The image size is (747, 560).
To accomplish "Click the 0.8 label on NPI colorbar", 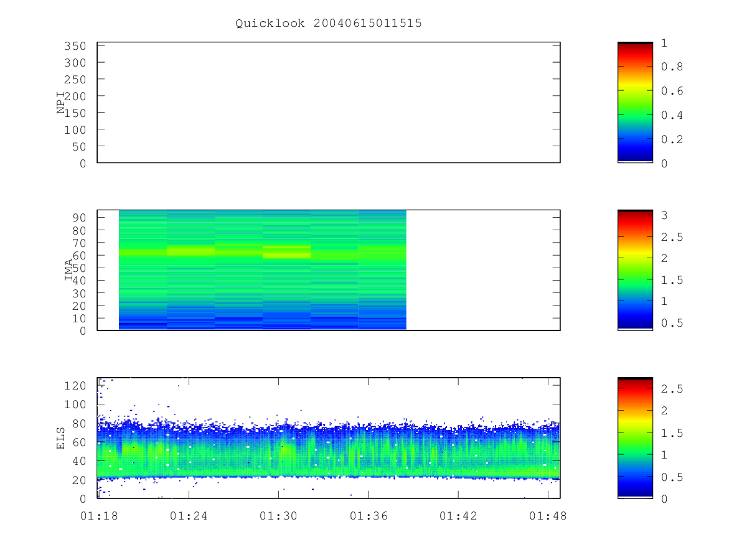I will [x=672, y=67].
